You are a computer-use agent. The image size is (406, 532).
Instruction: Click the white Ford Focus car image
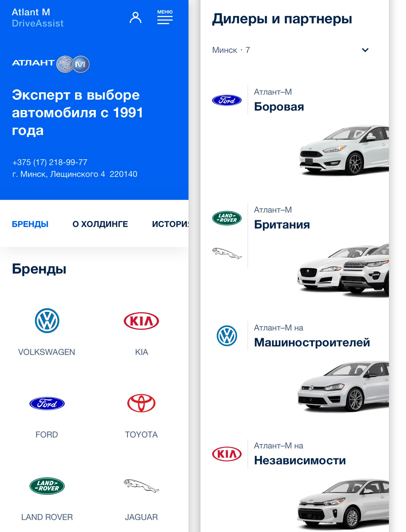[x=344, y=150]
